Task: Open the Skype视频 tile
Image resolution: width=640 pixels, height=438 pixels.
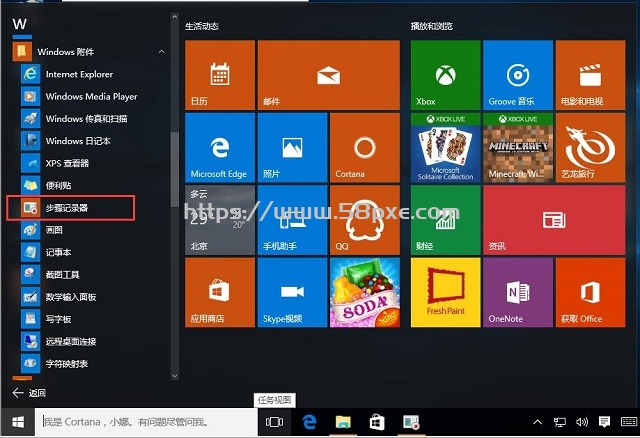Action: click(x=292, y=292)
